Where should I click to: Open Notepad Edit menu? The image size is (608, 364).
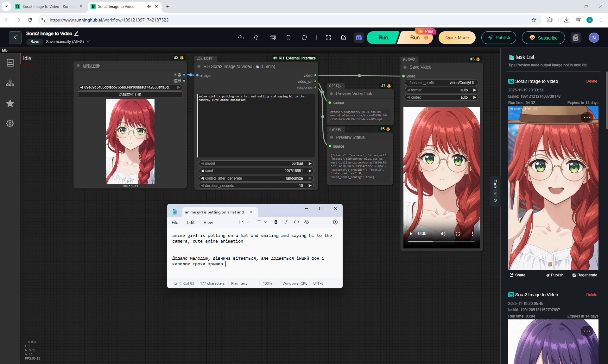pyautogui.click(x=191, y=222)
